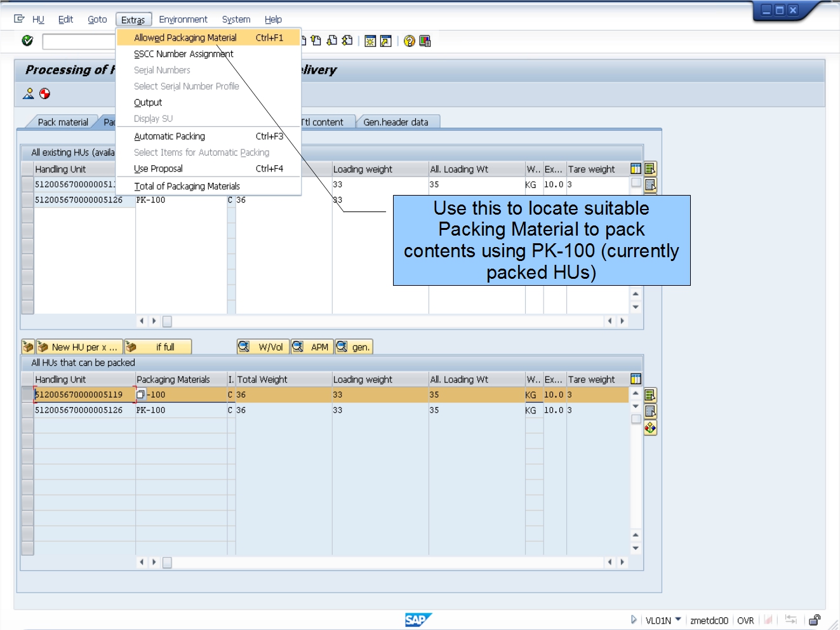Select row selector for HU 51200567000005119 in lower table
Image resolution: width=840 pixels, height=630 pixels.
[27, 394]
